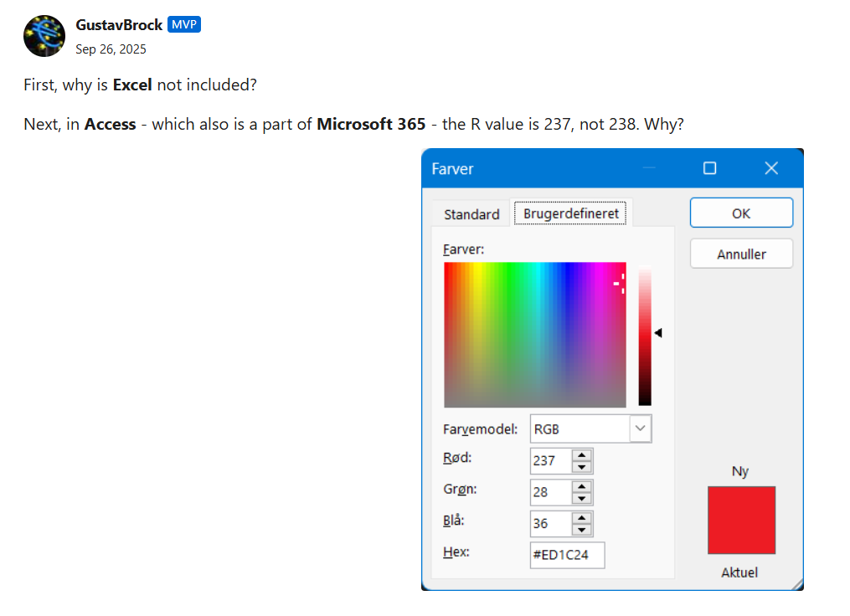Click the slider arrow beside the luminosity bar
850x616 pixels.
click(658, 332)
